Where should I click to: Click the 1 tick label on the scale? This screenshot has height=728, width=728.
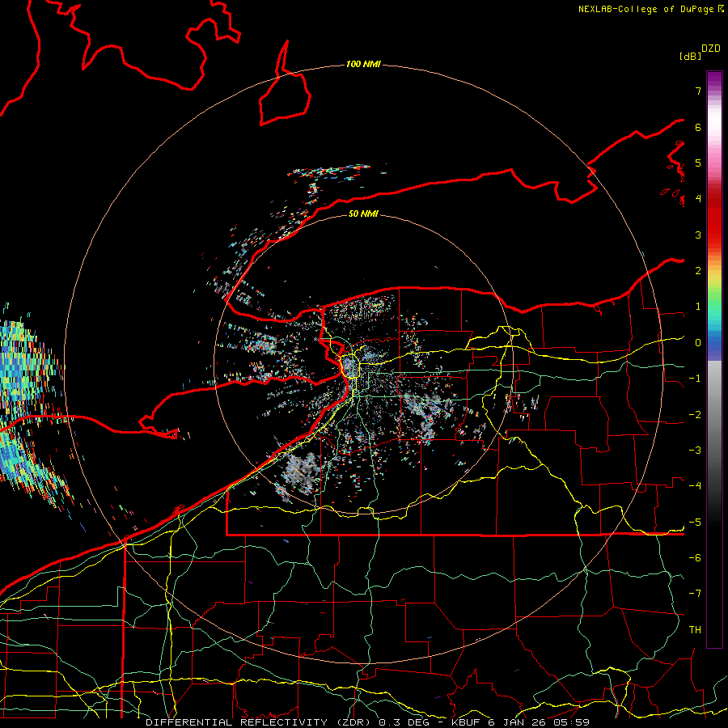[x=698, y=307]
